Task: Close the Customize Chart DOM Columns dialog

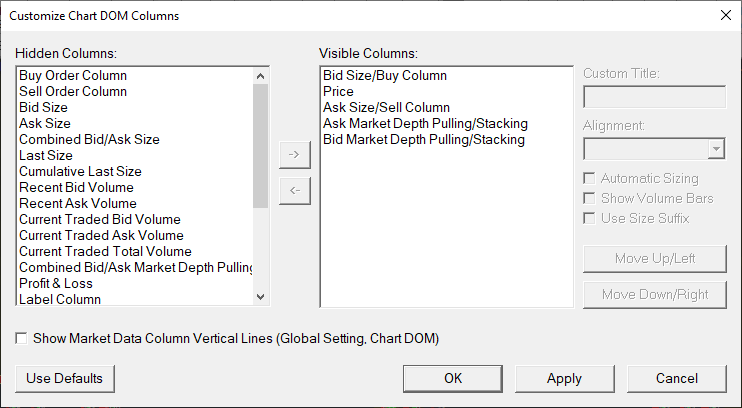Action: pyautogui.click(x=725, y=14)
